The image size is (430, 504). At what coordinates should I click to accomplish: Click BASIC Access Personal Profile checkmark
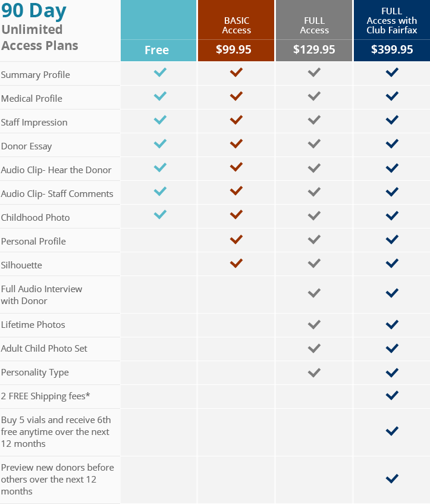(x=236, y=239)
